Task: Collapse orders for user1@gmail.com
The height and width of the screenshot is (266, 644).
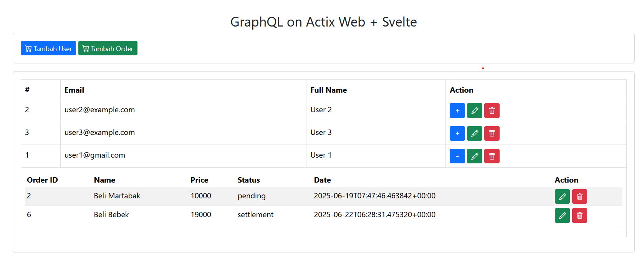Action: pyautogui.click(x=457, y=156)
